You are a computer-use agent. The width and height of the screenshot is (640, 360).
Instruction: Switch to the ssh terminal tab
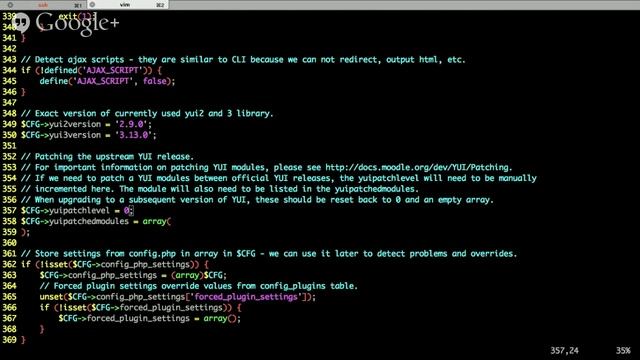pos(43,5)
